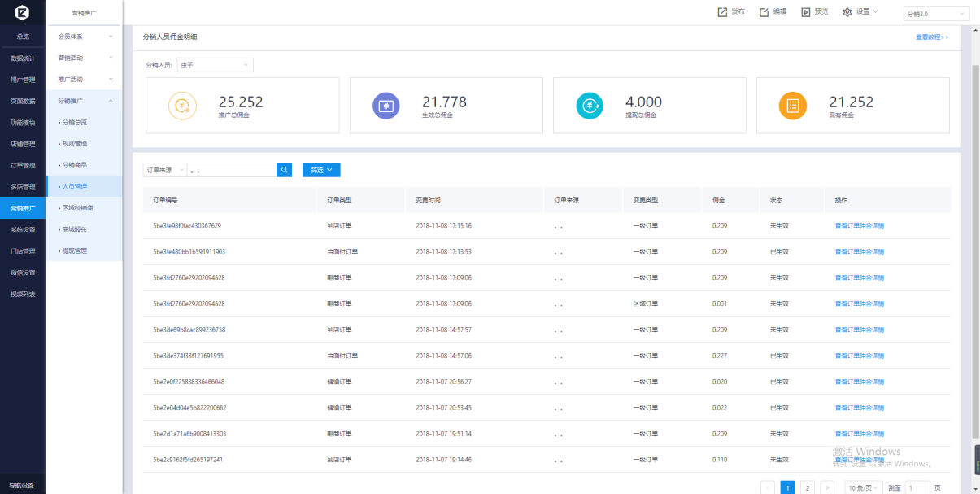Click the 筛选 filter button
This screenshot has height=494, width=980.
click(x=321, y=170)
